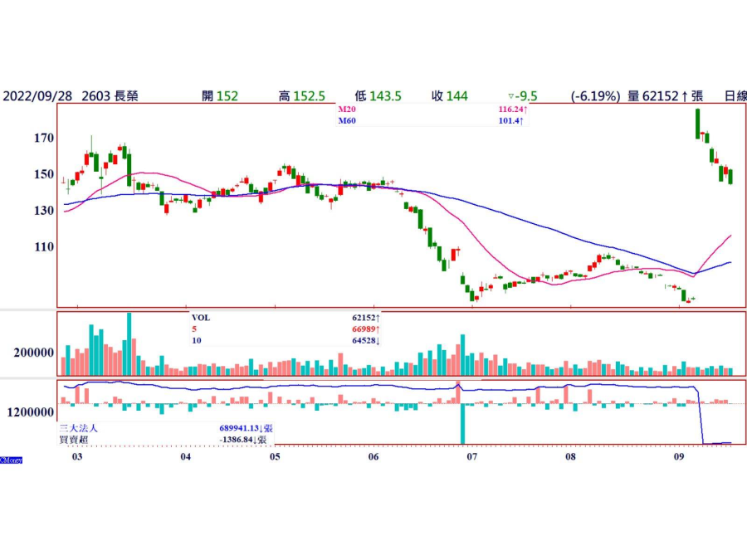
Task: Click the 三大法人 indicator label
Action: point(78,428)
